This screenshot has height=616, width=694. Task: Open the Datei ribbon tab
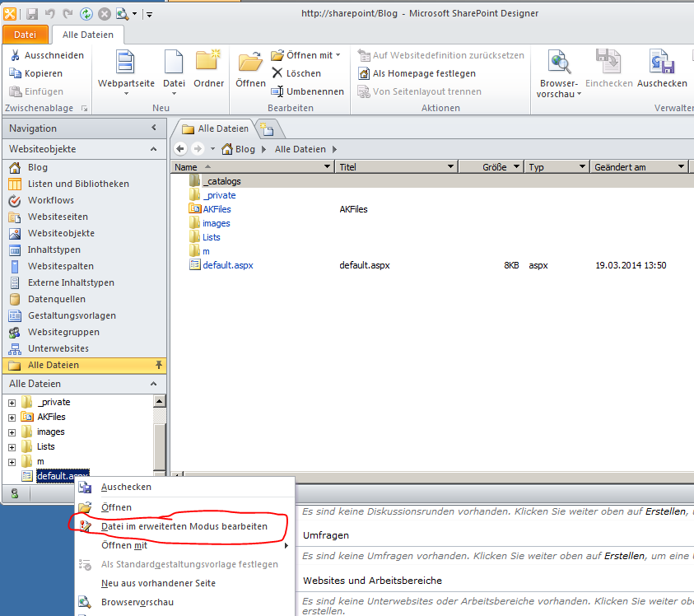(25, 35)
